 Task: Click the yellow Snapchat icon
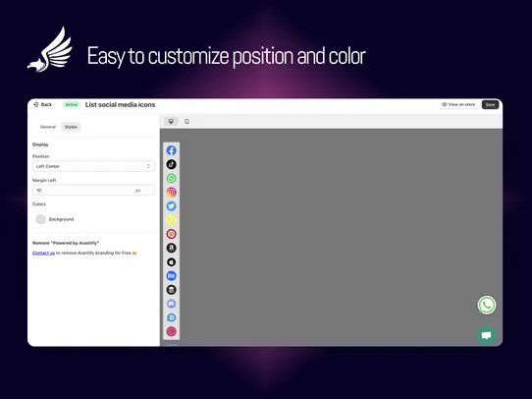tap(172, 220)
